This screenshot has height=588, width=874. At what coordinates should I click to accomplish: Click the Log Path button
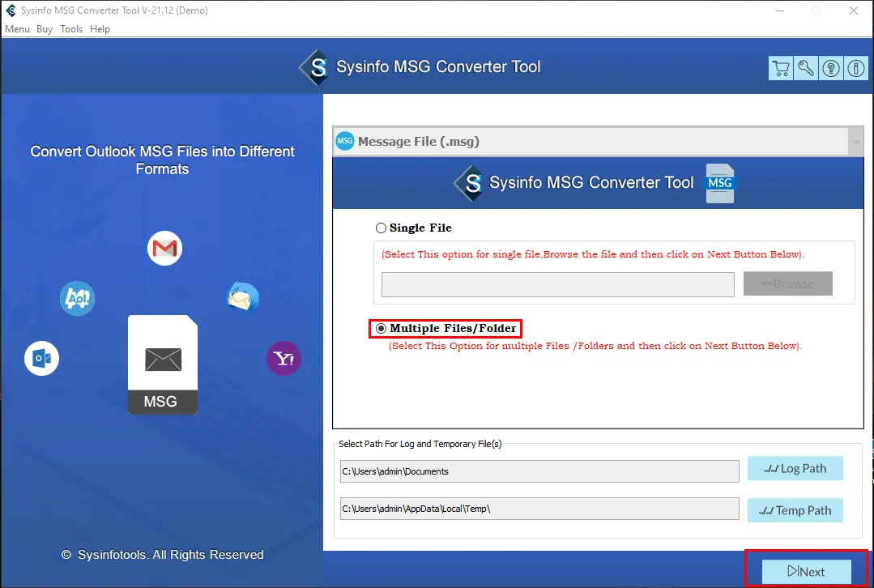click(795, 468)
